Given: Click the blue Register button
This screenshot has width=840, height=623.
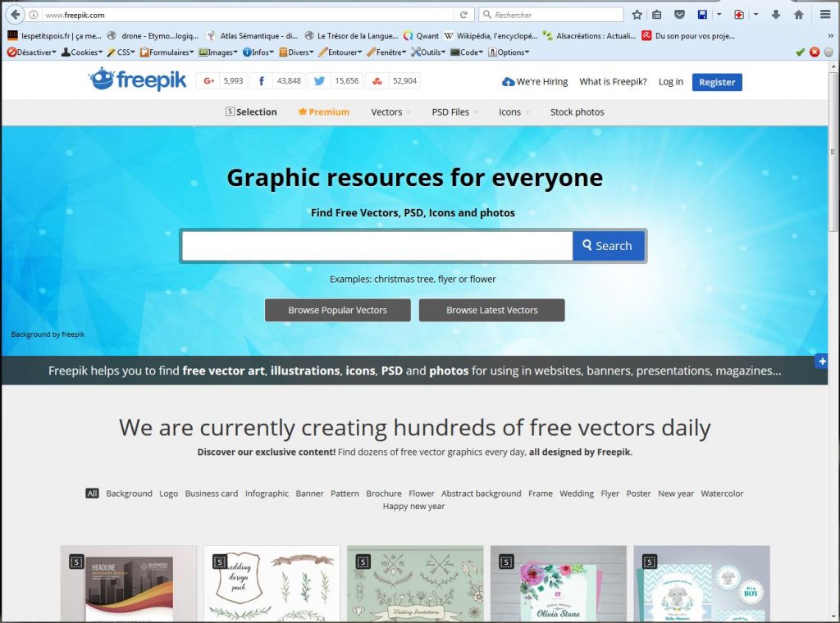Looking at the screenshot, I should [x=717, y=82].
